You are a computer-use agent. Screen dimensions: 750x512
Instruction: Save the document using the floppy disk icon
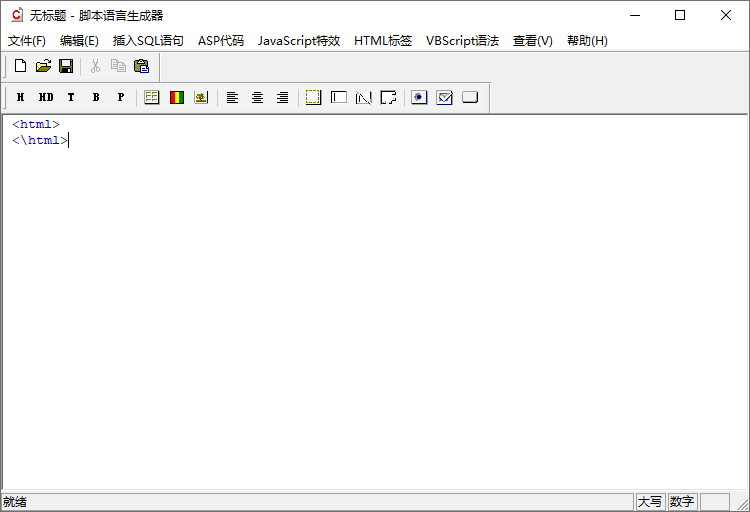pyautogui.click(x=66, y=66)
